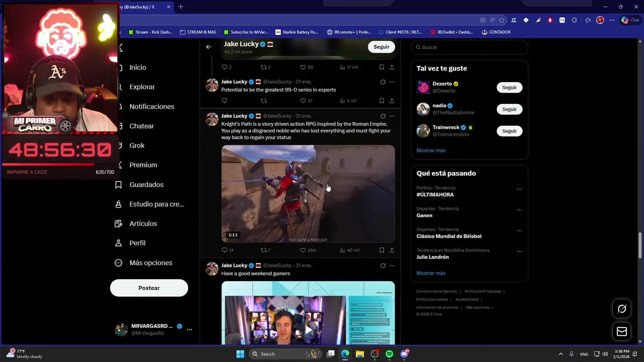The width and height of the screenshot is (644, 362).
Task: Open the Windows Start menu
Action: [x=240, y=354]
